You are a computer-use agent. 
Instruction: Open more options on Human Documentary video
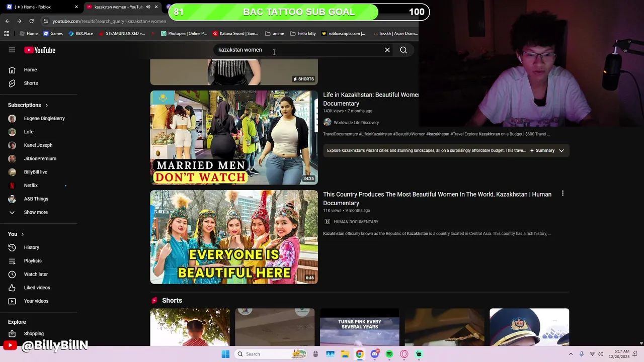[x=562, y=194]
